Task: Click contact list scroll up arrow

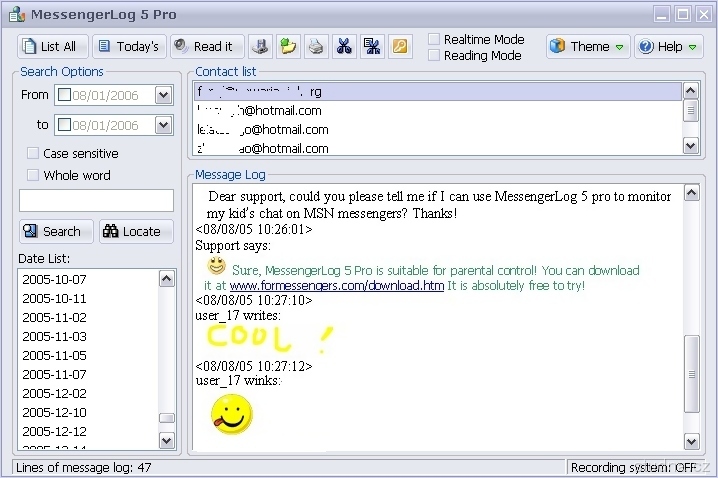Action: pyautogui.click(x=691, y=91)
